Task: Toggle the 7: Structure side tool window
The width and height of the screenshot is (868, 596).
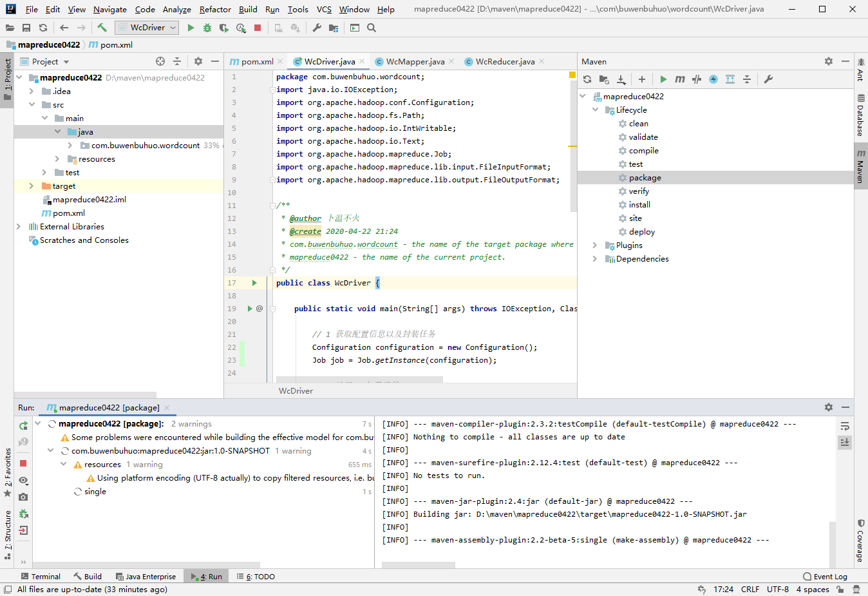Action: (7, 534)
